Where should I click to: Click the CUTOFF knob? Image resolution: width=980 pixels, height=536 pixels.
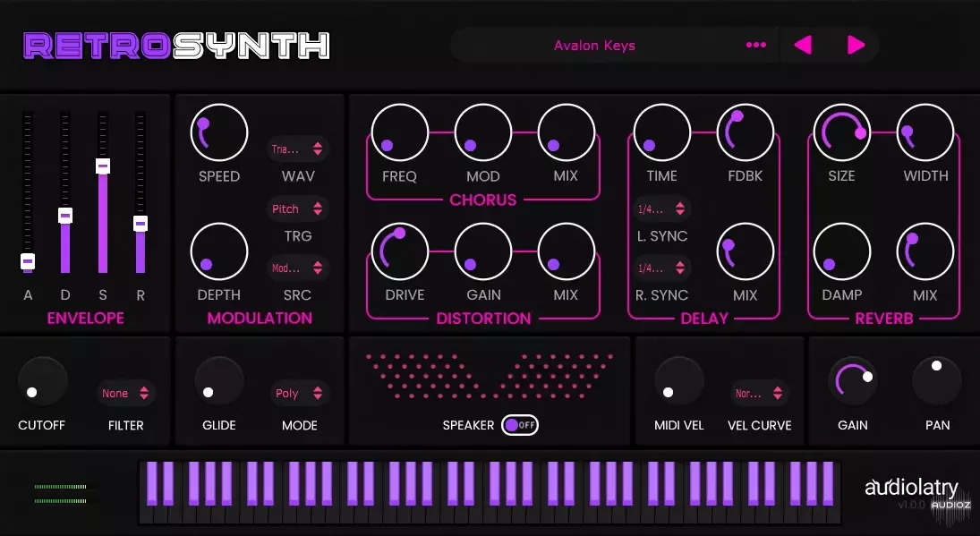pyautogui.click(x=42, y=382)
